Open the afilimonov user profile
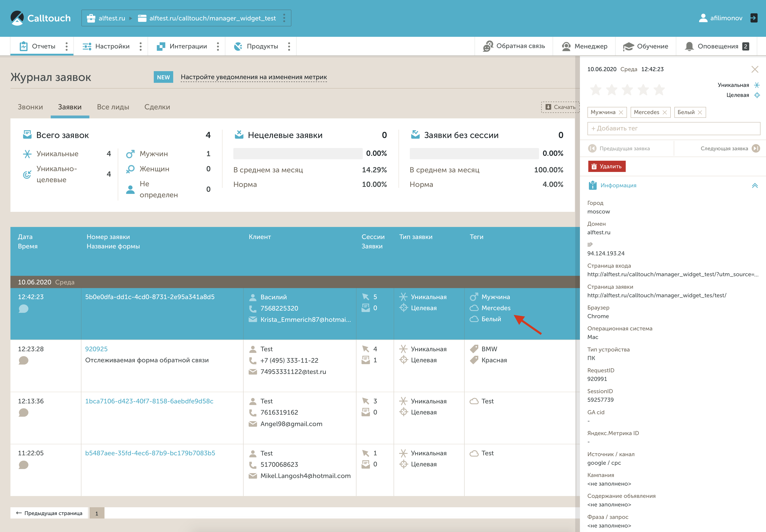This screenshot has width=766, height=532. click(x=721, y=18)
